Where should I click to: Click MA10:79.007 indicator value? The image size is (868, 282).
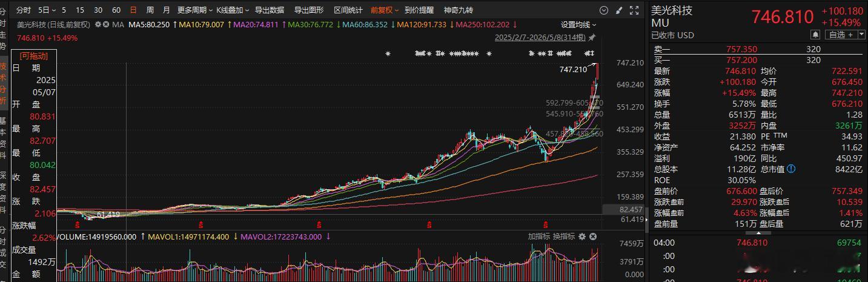(x=200, y=24)
